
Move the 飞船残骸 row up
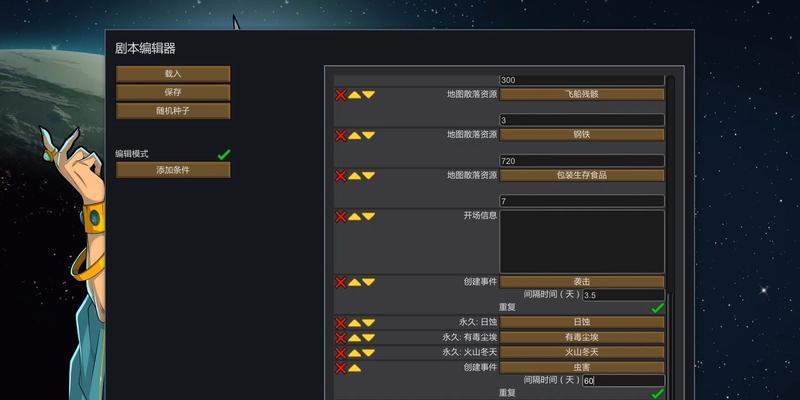tap(355, 94)
